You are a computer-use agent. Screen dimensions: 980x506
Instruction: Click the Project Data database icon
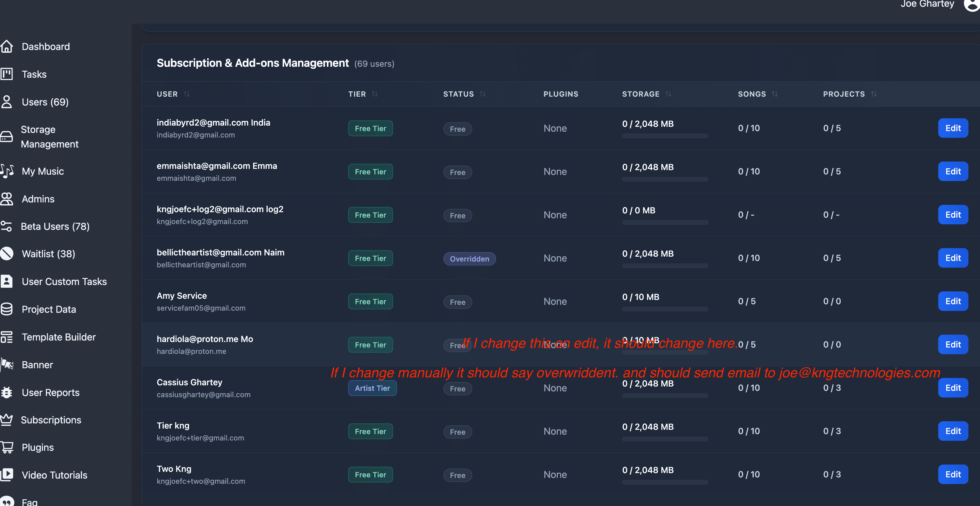coord(7,309)
